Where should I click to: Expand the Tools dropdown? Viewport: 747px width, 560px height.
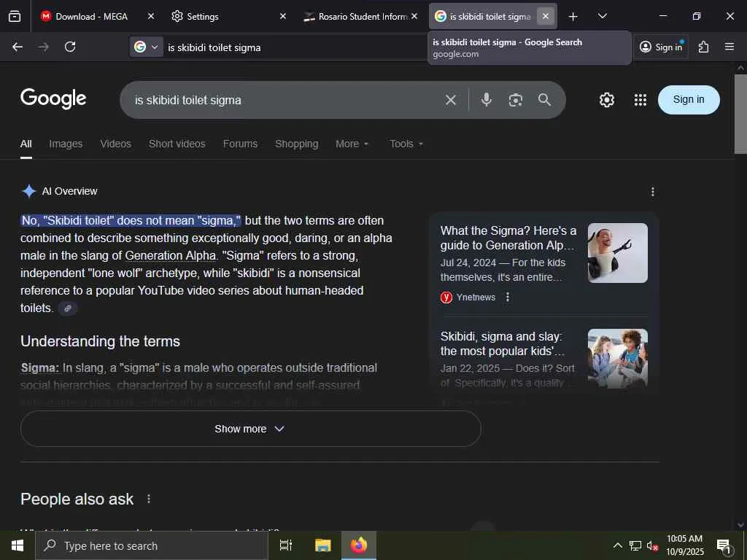tap(406, 144)
